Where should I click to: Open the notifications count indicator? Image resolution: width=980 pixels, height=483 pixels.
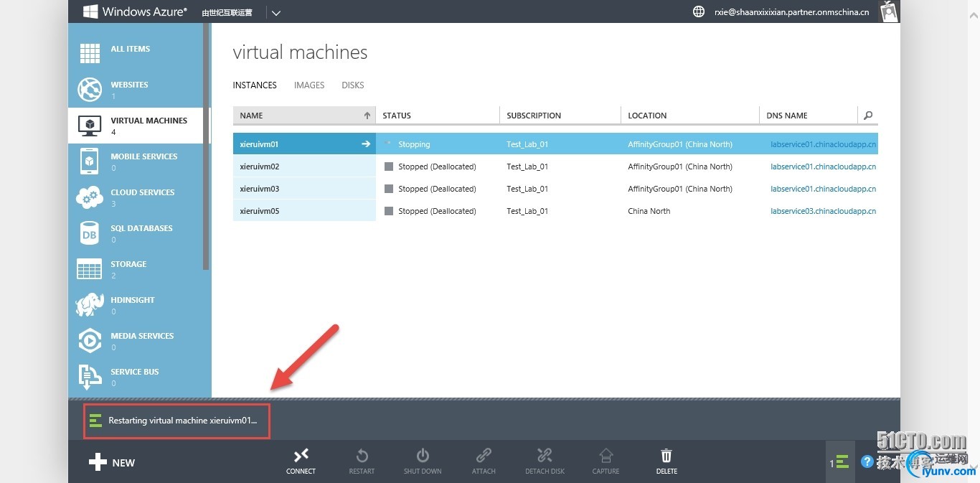[839, 462]
